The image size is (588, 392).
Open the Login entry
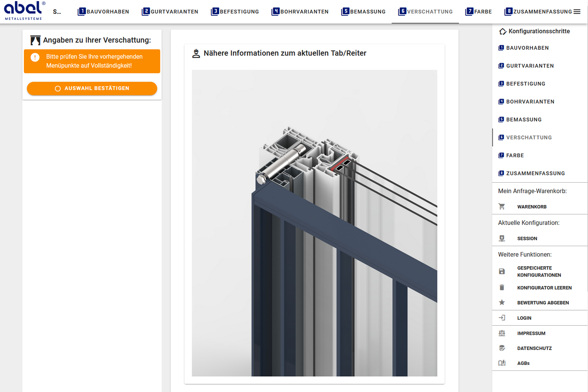524,318
